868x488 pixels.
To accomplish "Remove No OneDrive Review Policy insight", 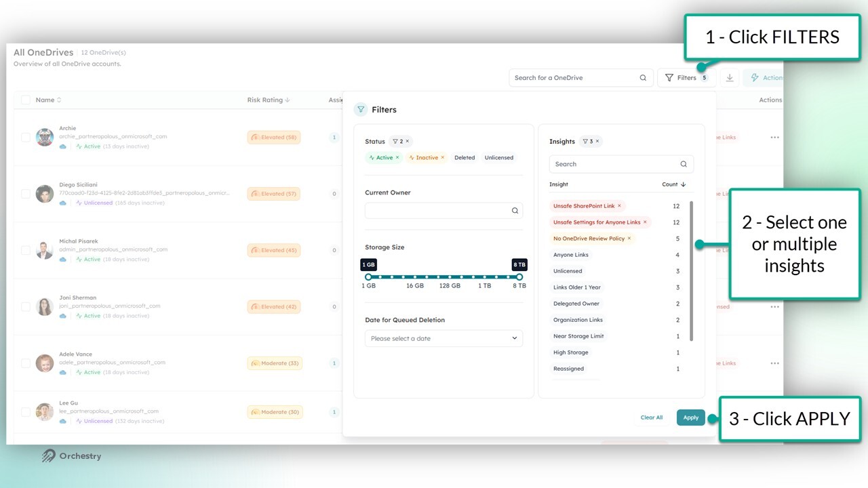I will click(x=629, y=239).
